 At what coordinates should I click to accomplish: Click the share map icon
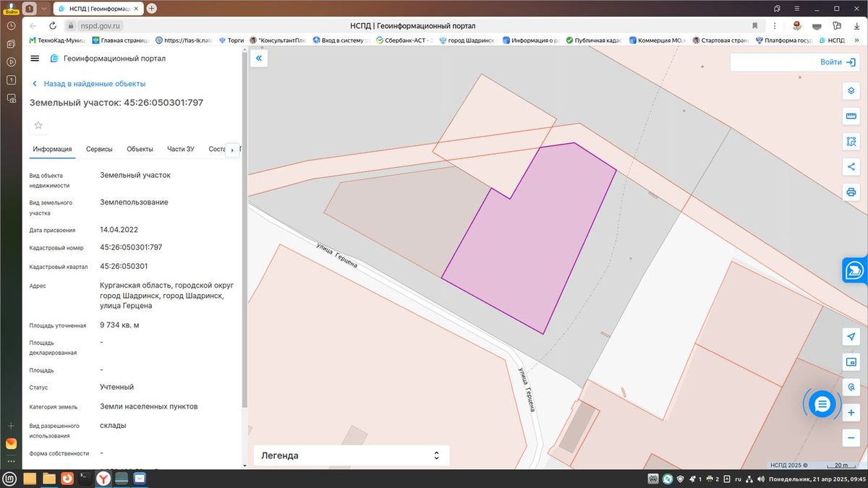tap(851, 167)
